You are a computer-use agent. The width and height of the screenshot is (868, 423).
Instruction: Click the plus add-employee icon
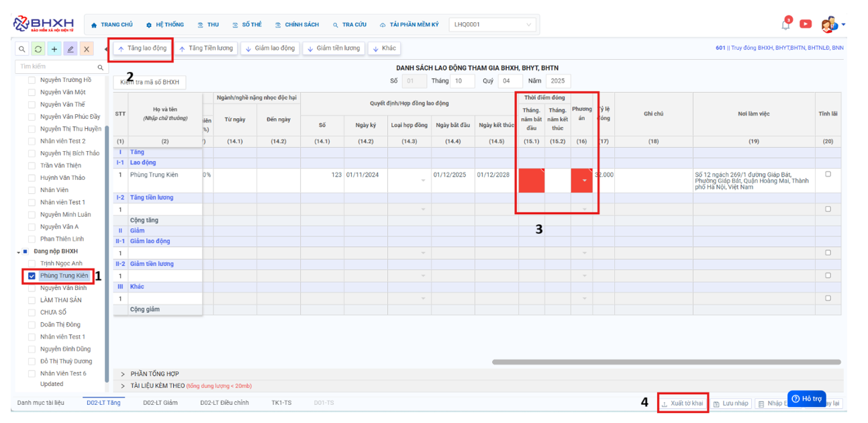[54, 49]
